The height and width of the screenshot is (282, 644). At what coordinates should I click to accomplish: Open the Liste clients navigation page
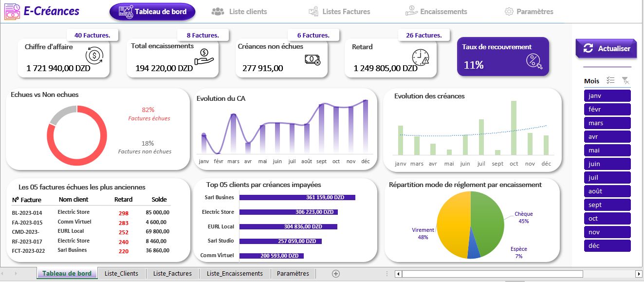point(239,12)
